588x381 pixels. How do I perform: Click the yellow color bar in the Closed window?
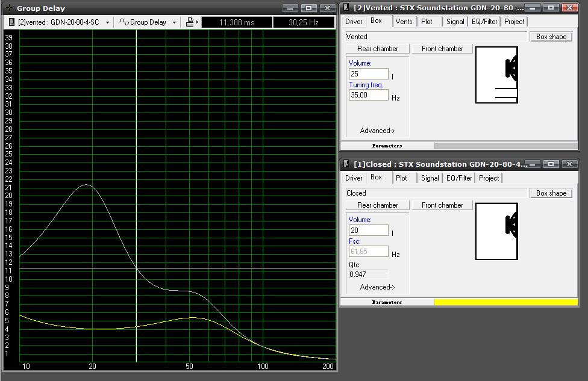pyautogui.click(x=505, y=302)
